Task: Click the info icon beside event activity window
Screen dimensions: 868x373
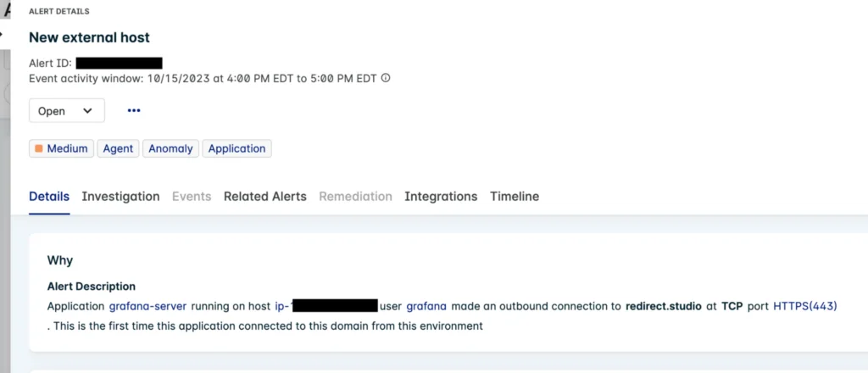Action: (x=386, y=78)
